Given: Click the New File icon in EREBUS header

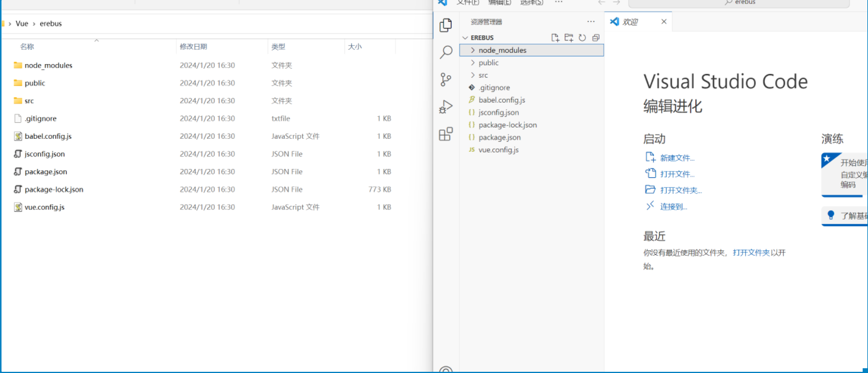Looking at the screenshot, I should coord(555,38).
